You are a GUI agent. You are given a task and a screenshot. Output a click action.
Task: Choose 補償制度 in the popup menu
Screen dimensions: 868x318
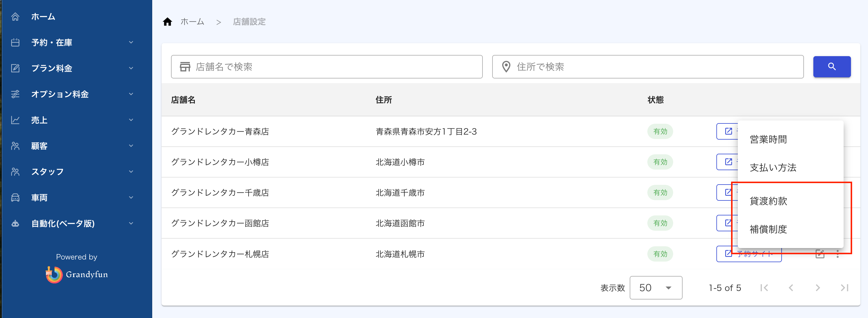point(768,230)
